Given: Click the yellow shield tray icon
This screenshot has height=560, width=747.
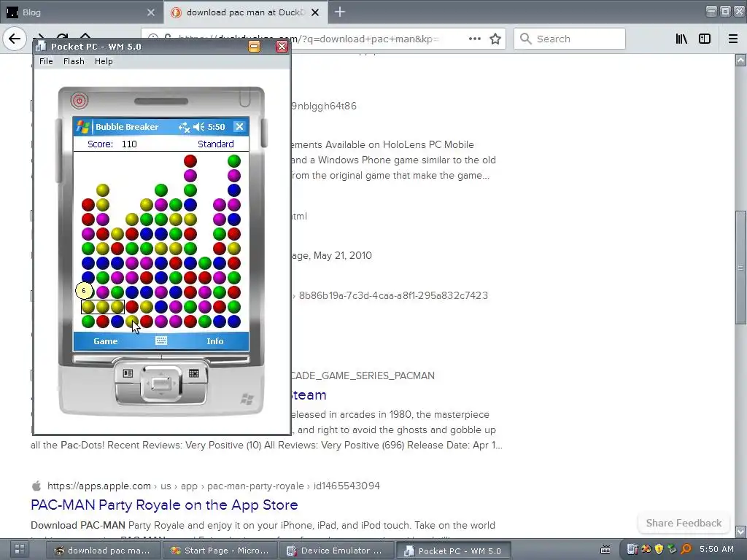Looking at the screenshot, I should [659, 549].
